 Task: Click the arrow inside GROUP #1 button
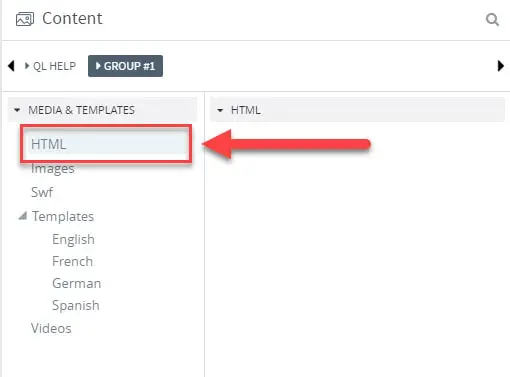pos(98,66)
